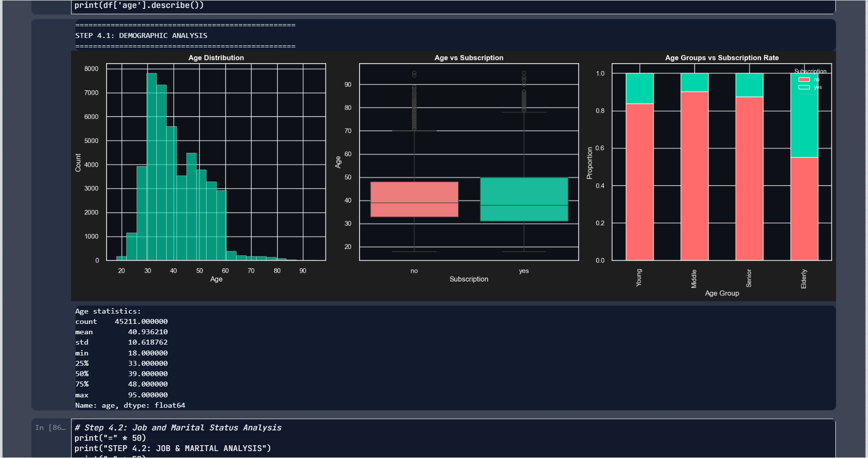Click the mean value 40.936210
This screenshot has height=458, width=868.
(x=147, y=332)
